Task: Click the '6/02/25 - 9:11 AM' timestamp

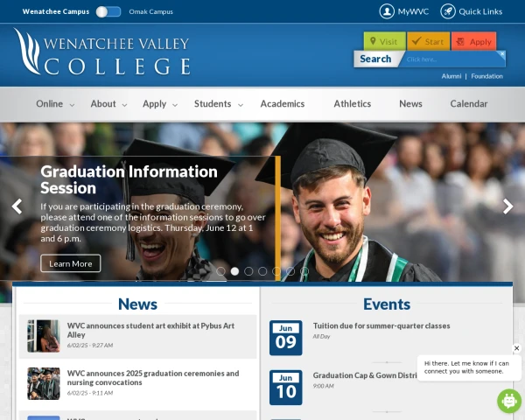Action: 90,393
